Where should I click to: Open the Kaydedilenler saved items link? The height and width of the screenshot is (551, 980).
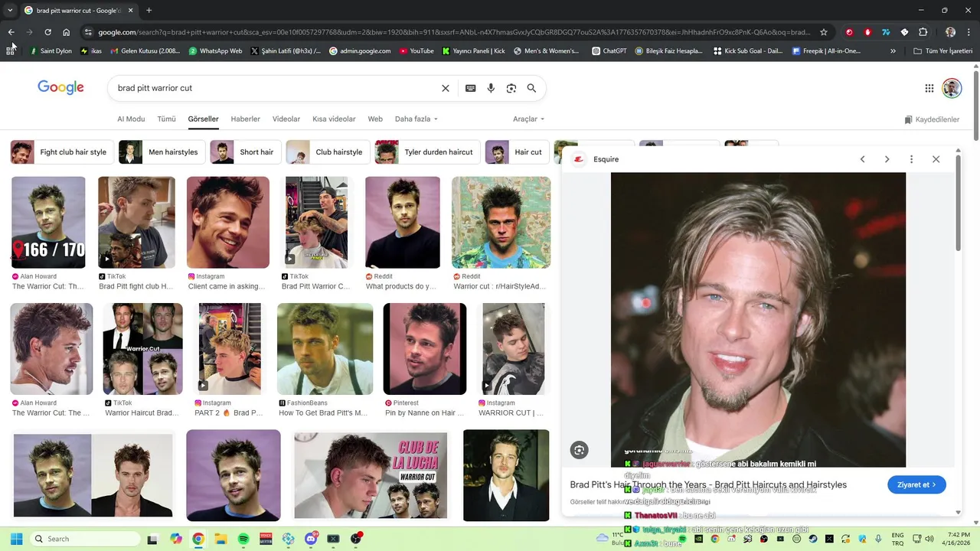pyautogui.click(x=932, y=119)
